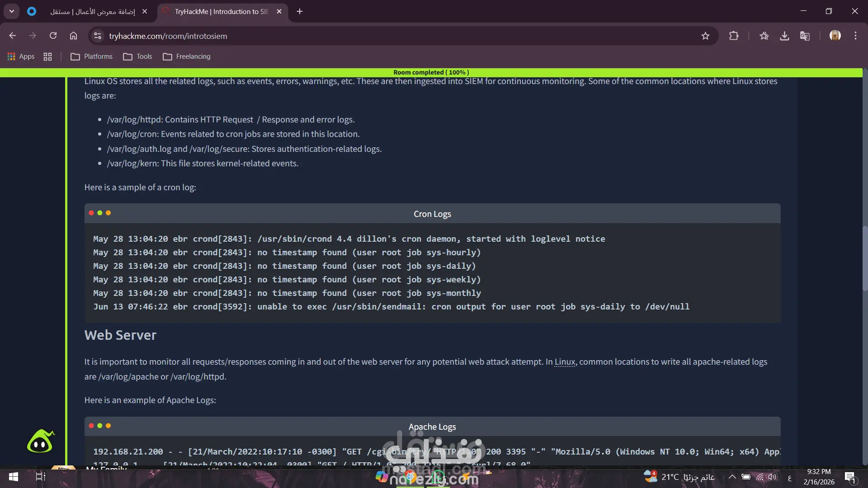868x488 pixels.
Task: Click the site information icon in address bar
Action: [x=97, y=36]
